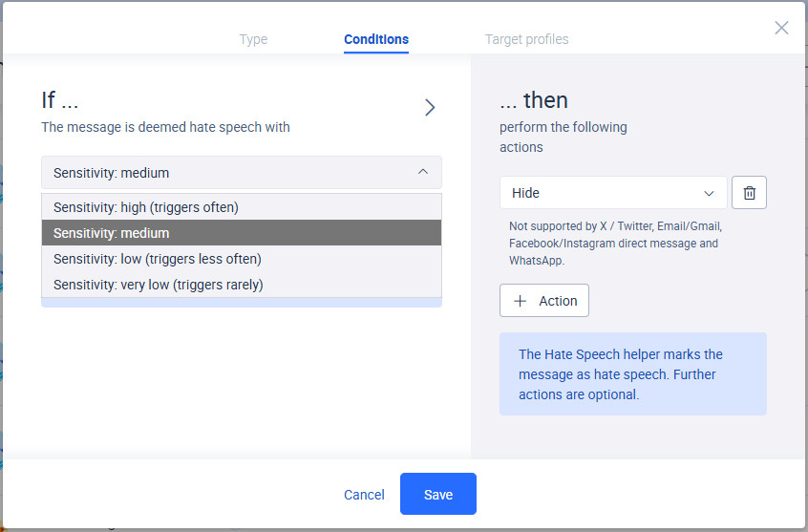Switch to the Conditions tab
808x532 pixels.
click(376, 39)
